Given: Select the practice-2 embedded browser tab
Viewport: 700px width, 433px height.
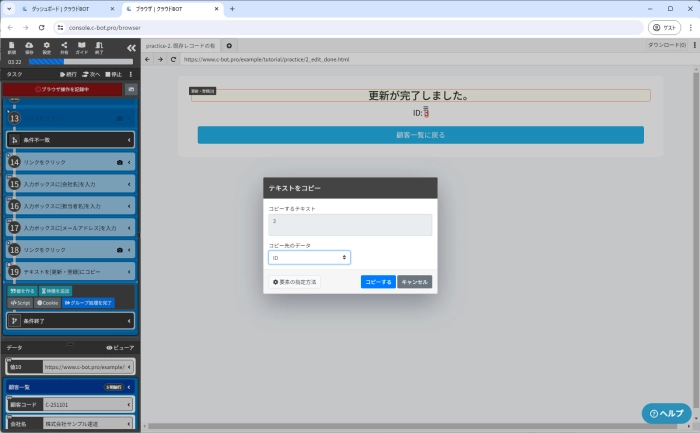Looking at the screenshot, I should [180, 46].
